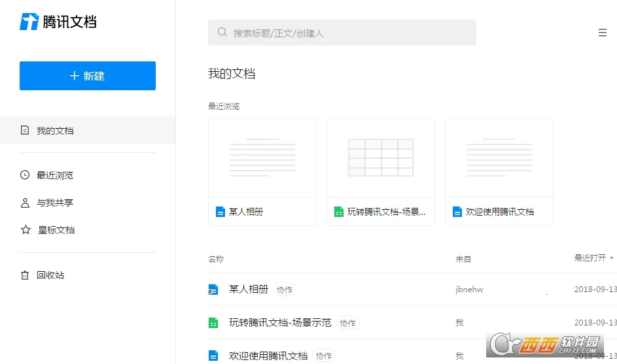Click the green spreadsheet icon in file list
This screenshot has height=364, width=617.
pyautogui.click(x=213, y=323)
